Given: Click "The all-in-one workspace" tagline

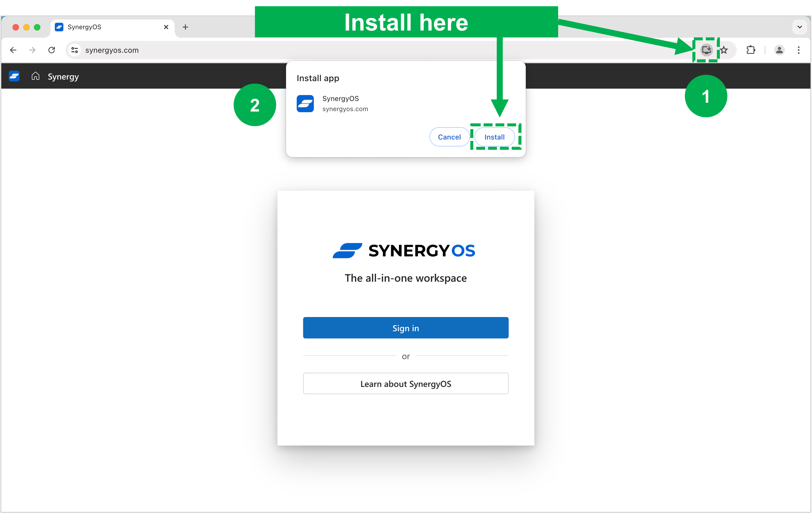Looking at the screenshot, I should [406, 278].
